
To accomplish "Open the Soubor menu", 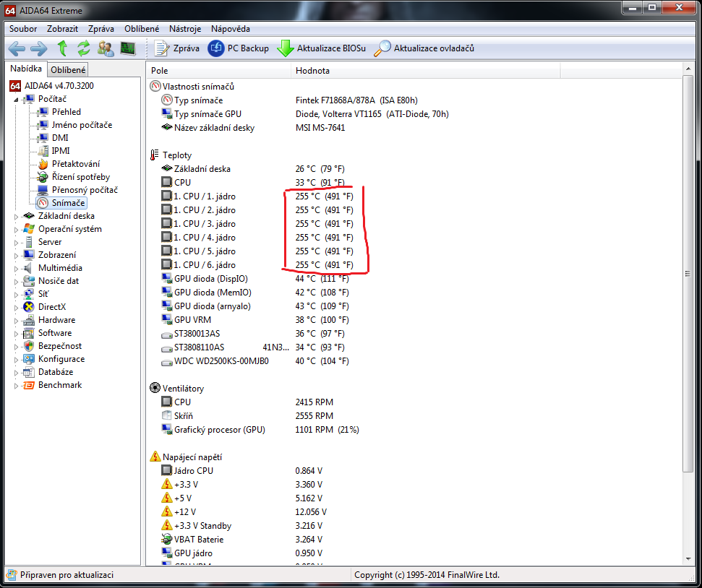I will (x=23, y=29).
